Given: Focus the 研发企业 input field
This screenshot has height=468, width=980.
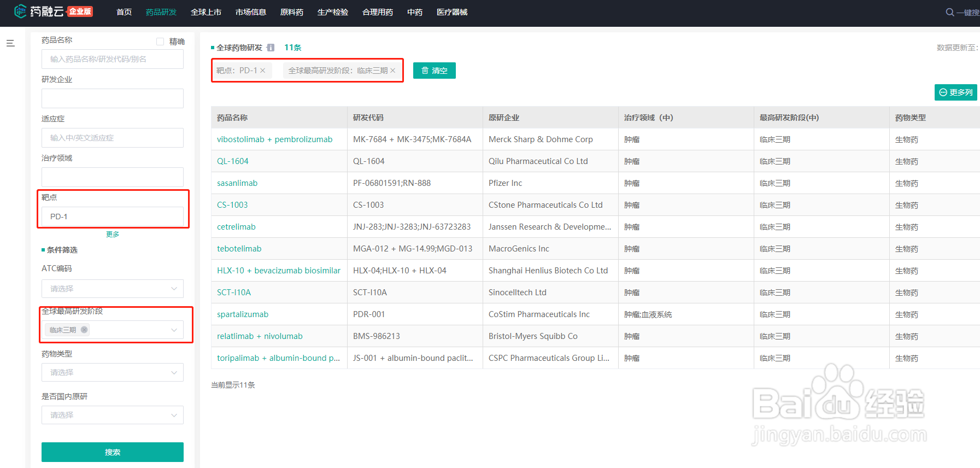Looking at the screenshot, I should tap(113, 98).
